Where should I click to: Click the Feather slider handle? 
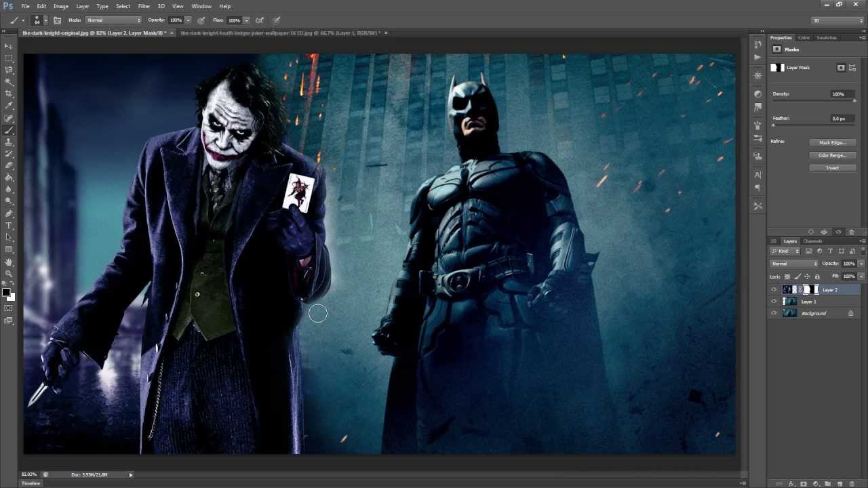pyautogui.click(x=774, y=125)
